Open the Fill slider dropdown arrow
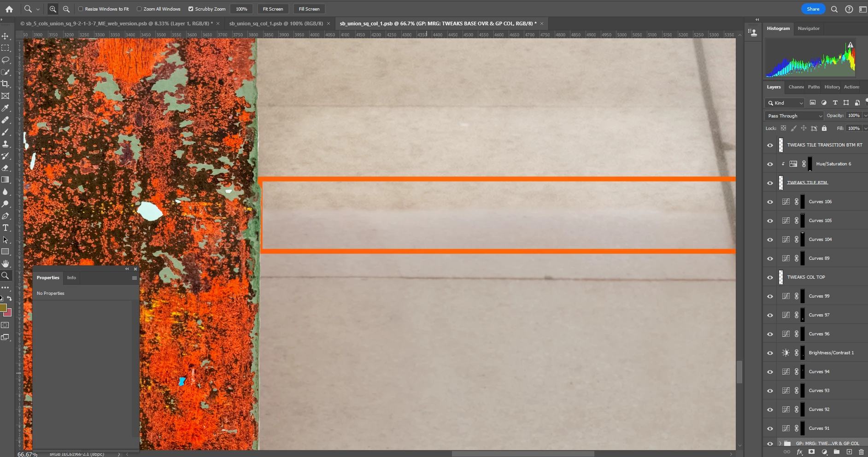 [x=865, y=129]
